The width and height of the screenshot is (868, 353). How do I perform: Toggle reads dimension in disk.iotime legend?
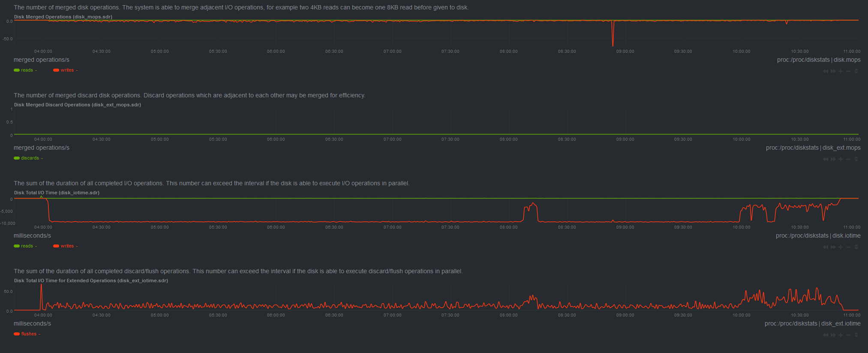(25, 246)
